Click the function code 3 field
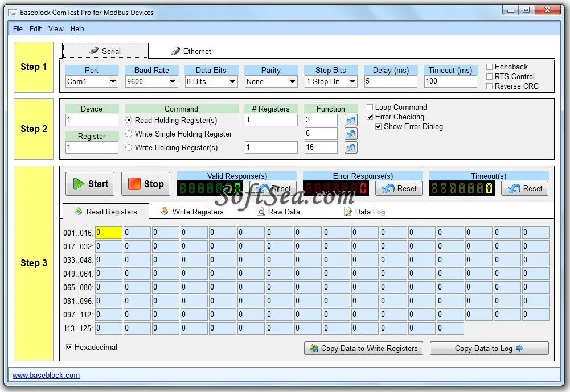The height and width of the screenshot is (392, 570). pos(321,120)
